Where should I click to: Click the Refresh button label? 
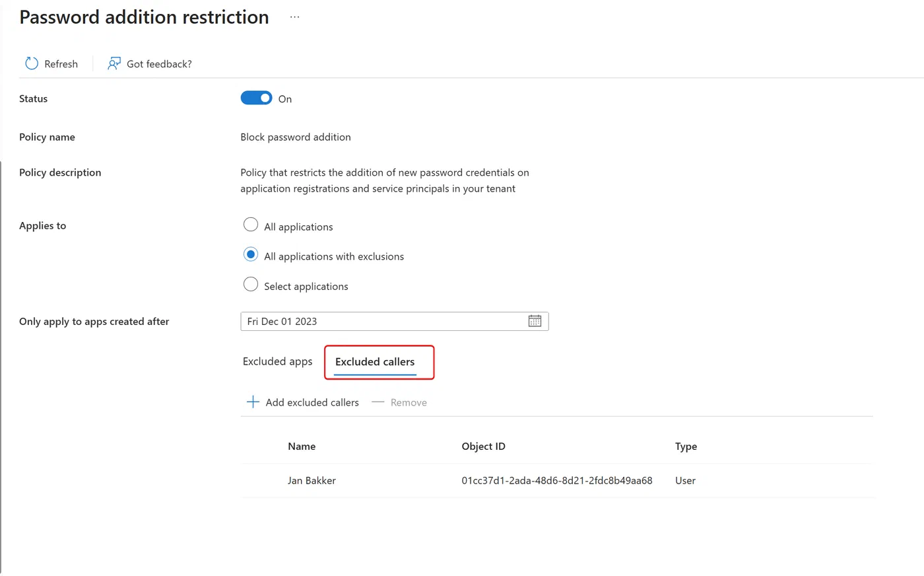coord(61,64)
